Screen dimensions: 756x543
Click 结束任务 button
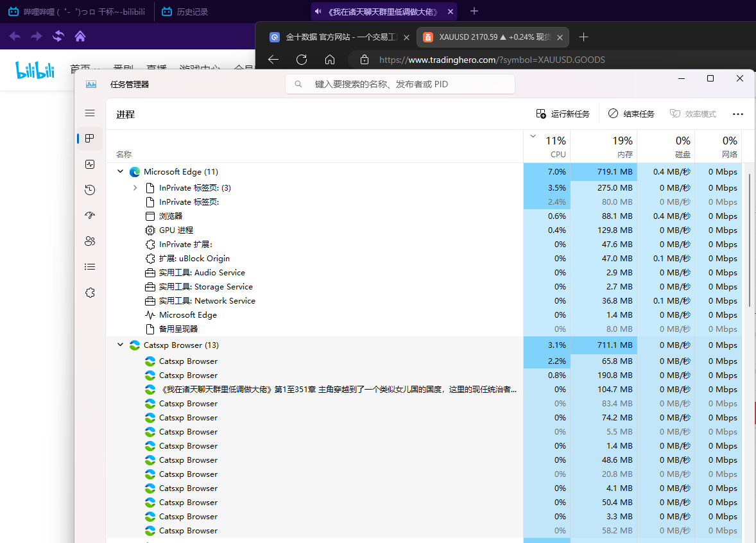tap(631, 114)
